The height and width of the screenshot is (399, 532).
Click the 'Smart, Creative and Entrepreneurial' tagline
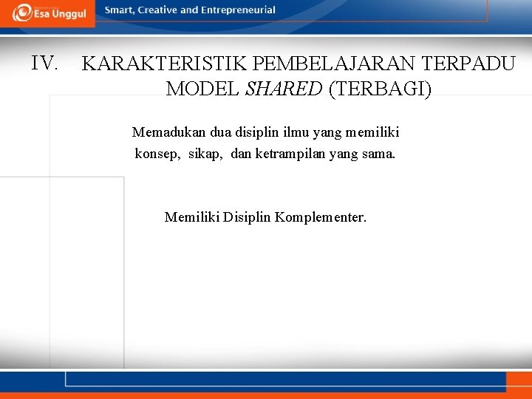click(190, 10)
